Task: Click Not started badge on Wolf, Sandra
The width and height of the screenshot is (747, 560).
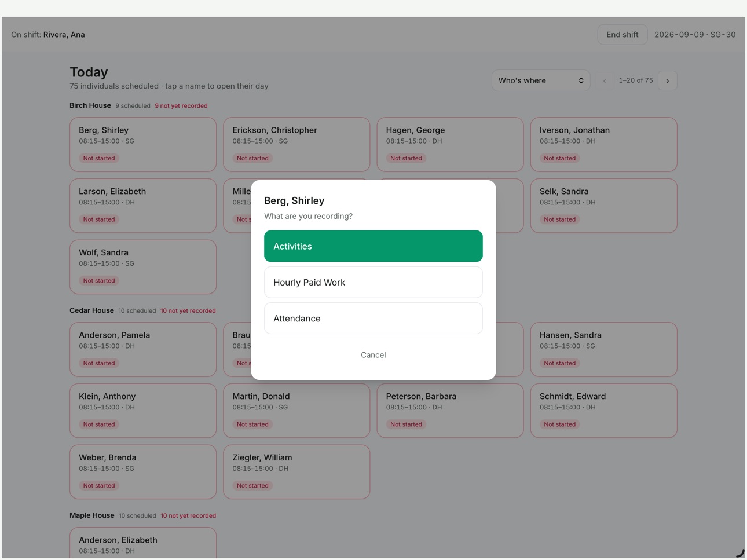Action: [99, 281]
